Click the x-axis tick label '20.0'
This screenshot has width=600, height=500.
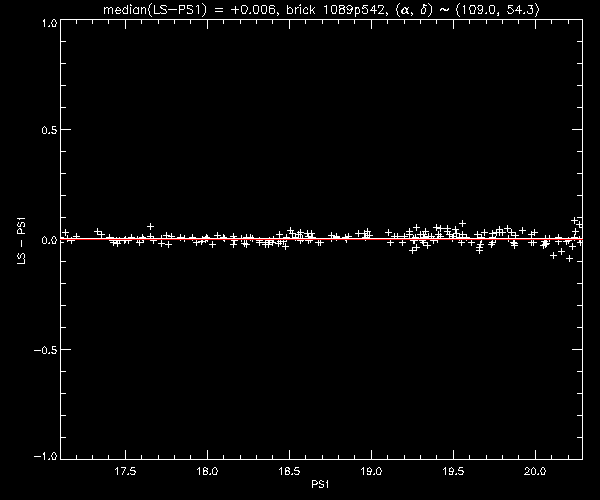click(x=535, y=471)
